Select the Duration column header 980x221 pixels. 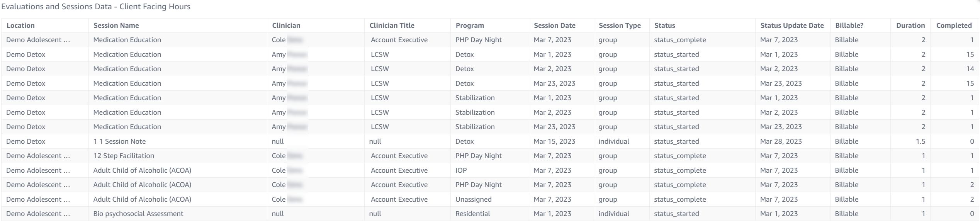coord(910,25)
